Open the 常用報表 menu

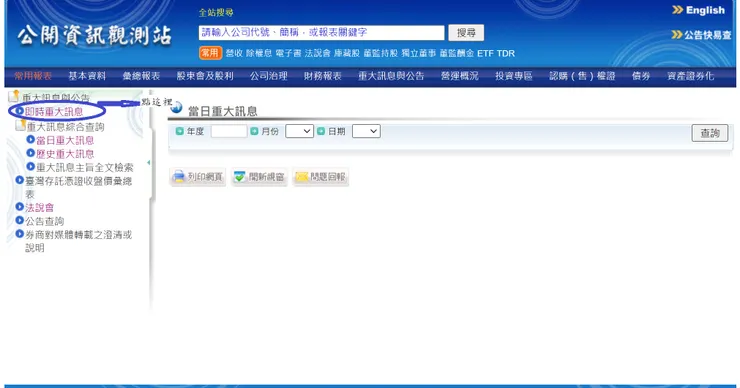(x=33, y=76)
